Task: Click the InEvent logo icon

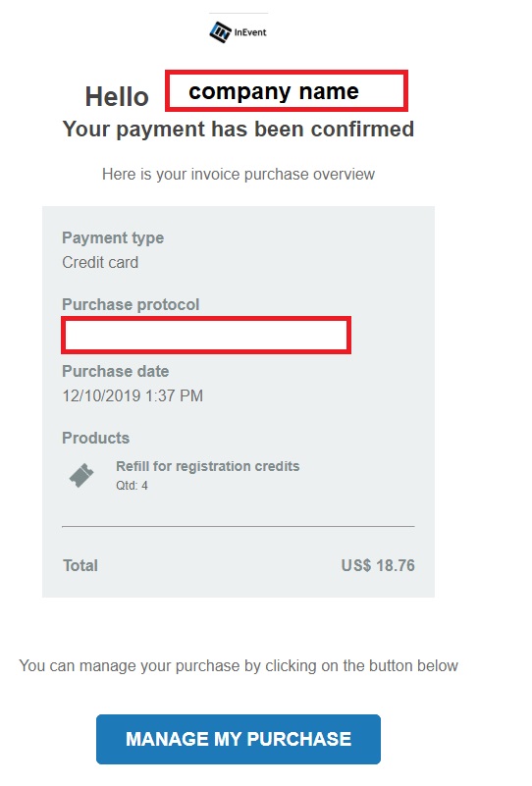Action: point(220,32)
